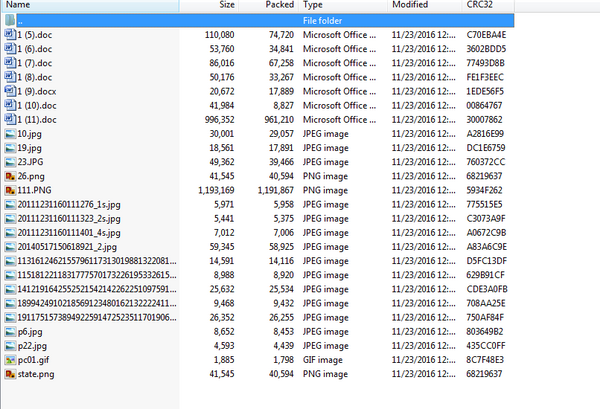Screen dimensions: 600x409
Task: Click the image icon of 20111231160111401_4s.jpg
Action: pos(10,233)
